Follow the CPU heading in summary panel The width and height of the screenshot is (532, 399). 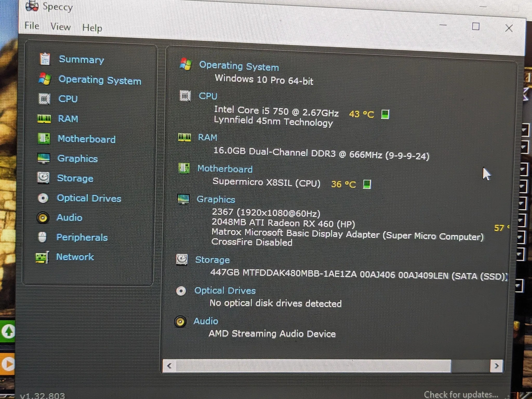208,96
